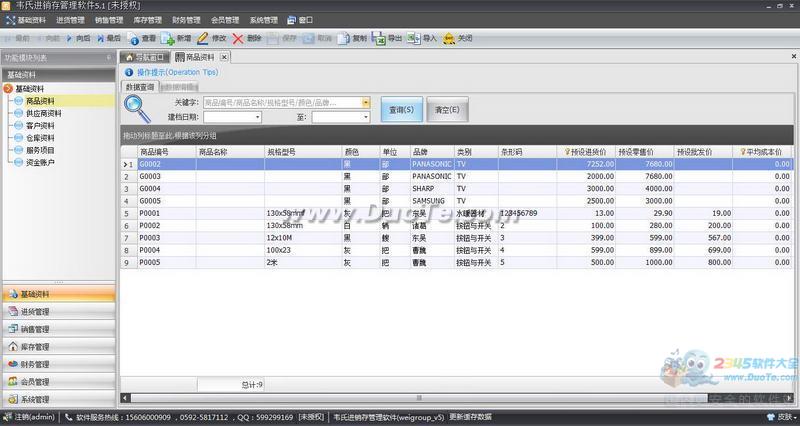Close the 商品资料 tab with its X

224,57
